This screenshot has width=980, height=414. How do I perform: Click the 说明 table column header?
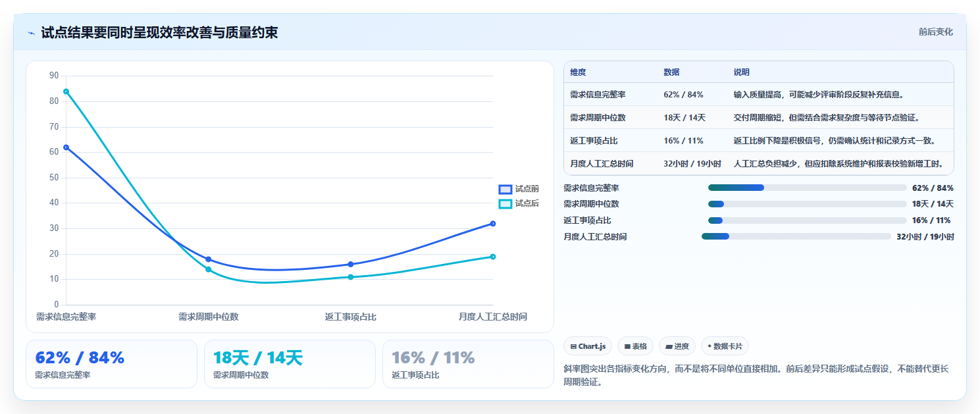tap(742, 72)
